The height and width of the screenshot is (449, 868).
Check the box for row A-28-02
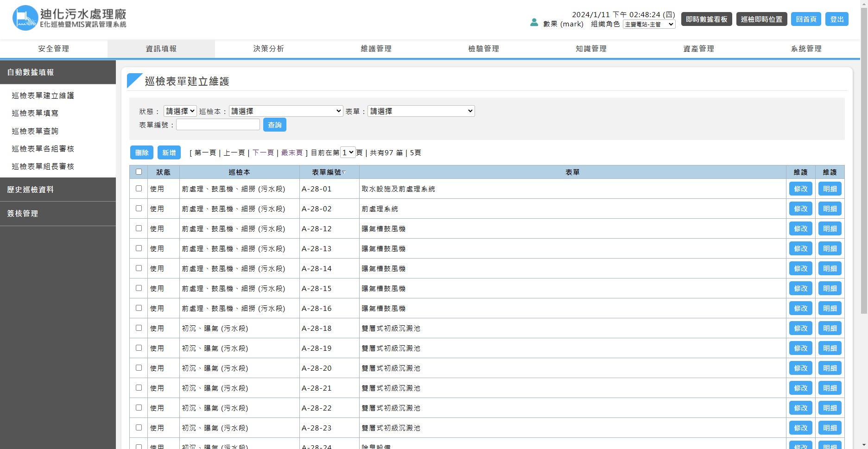click(x=139, y=209)
